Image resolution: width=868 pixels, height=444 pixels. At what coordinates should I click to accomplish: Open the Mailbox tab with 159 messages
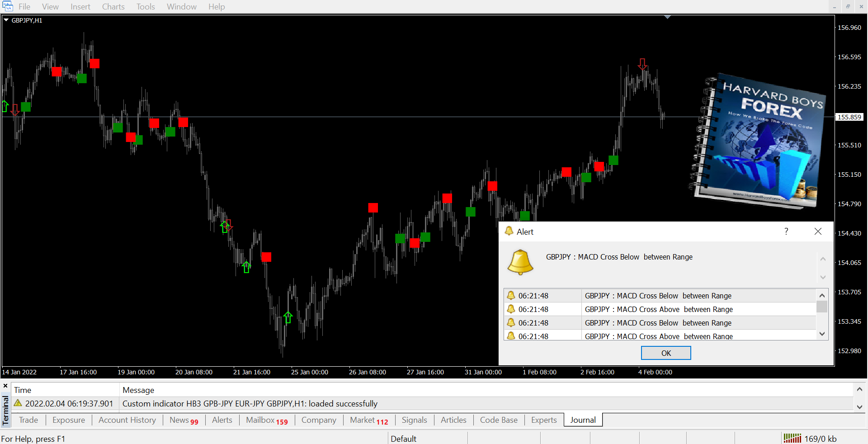[266, 420]
